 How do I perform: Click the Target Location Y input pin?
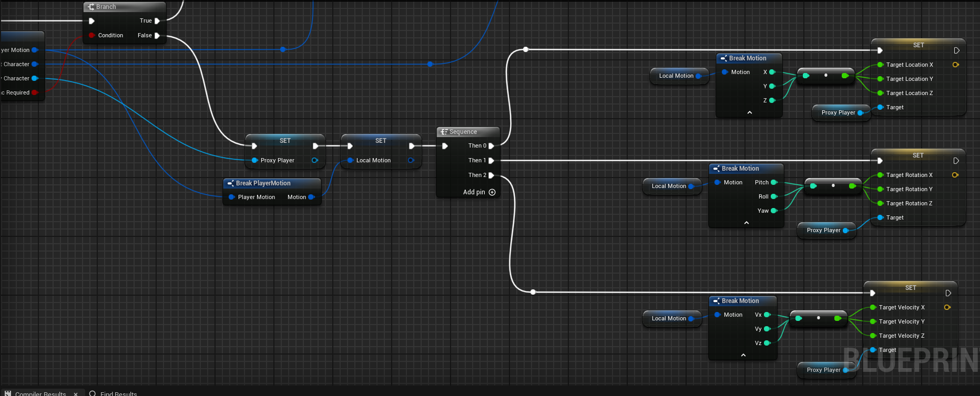[x=880, y=79]
